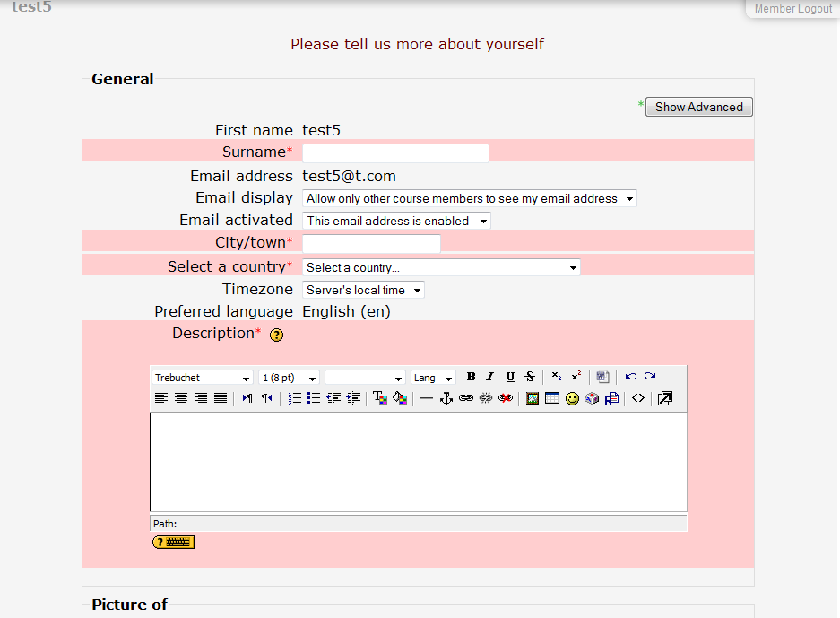Image resolution: width=840 pixels, height=618 pixels.
Task: Click the insert image icon
Action: [x=533, y=398]
